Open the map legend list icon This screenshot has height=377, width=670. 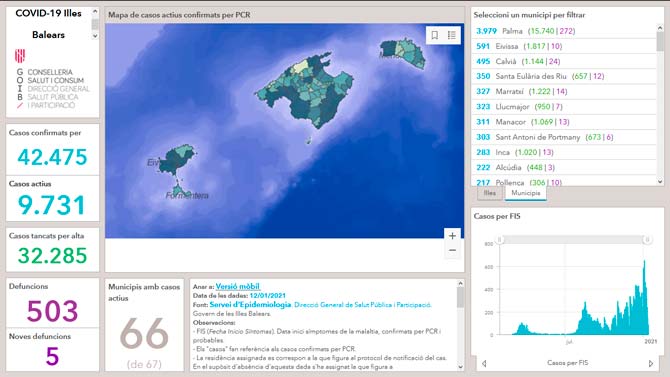tap(452, 35)
